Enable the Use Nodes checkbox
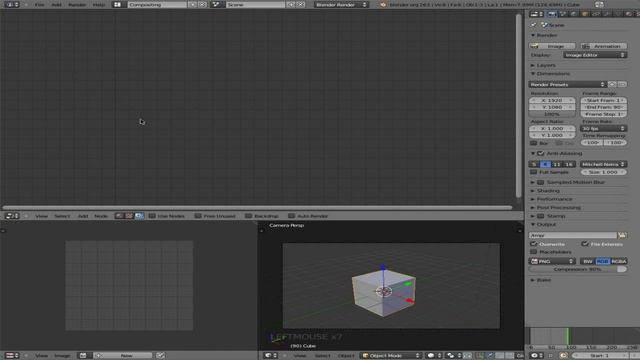 152,216
